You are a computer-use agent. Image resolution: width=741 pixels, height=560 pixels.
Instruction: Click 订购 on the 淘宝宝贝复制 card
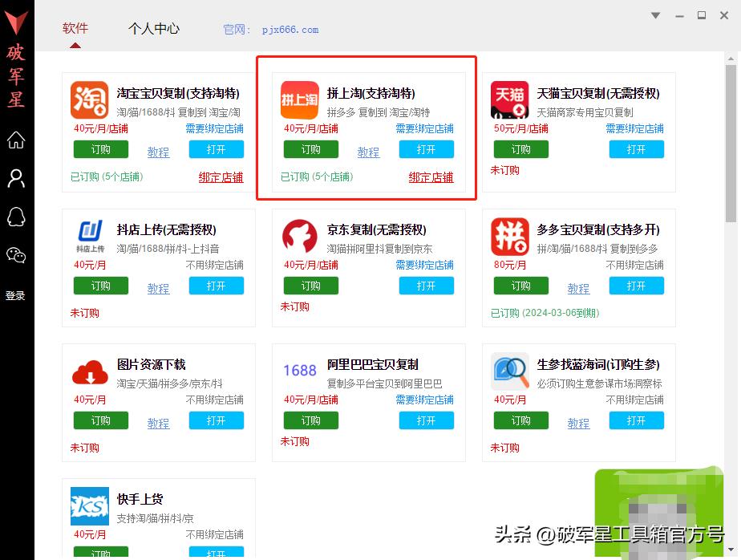click(100, 149)
